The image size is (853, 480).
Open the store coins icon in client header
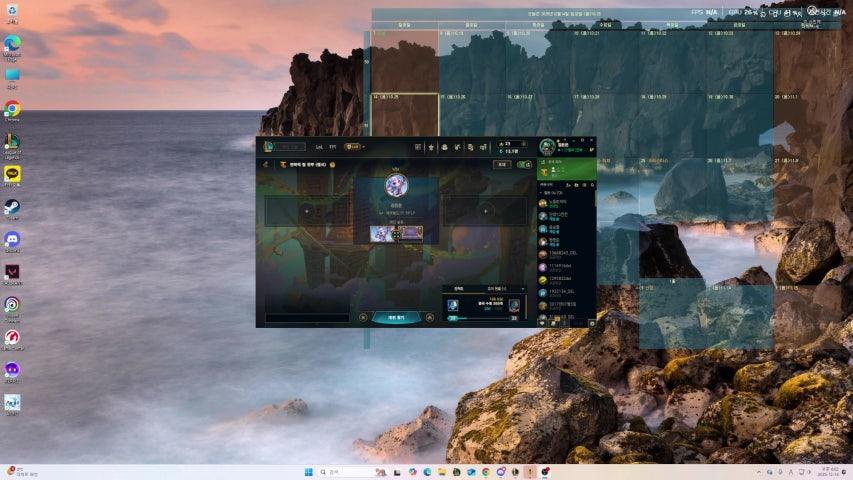(444, 147)
